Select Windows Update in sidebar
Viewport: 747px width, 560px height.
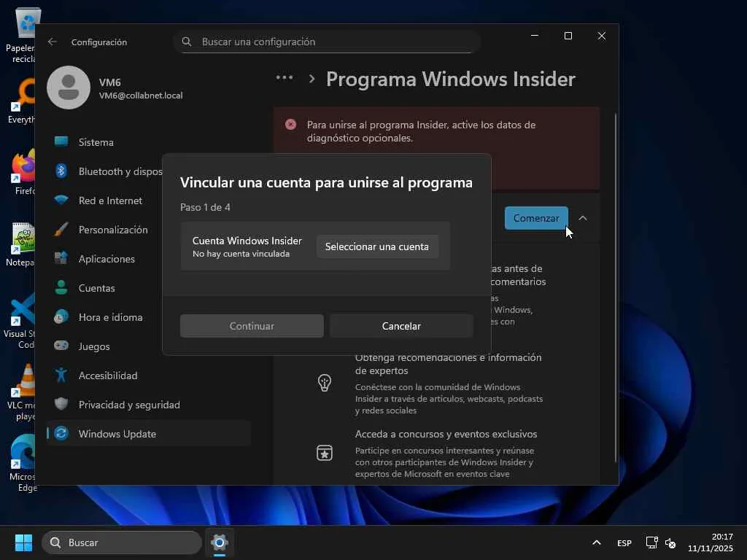point(149,433)
